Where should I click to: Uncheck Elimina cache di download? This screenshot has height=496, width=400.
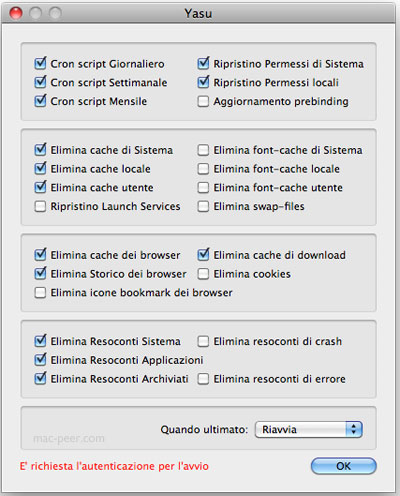[203, 255]
